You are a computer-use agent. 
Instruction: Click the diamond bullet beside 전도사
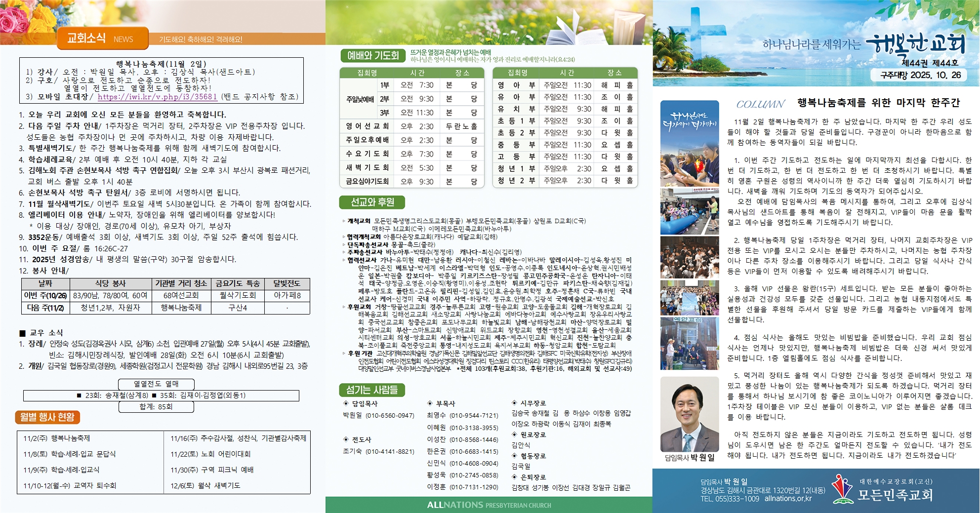click(346, 439)
